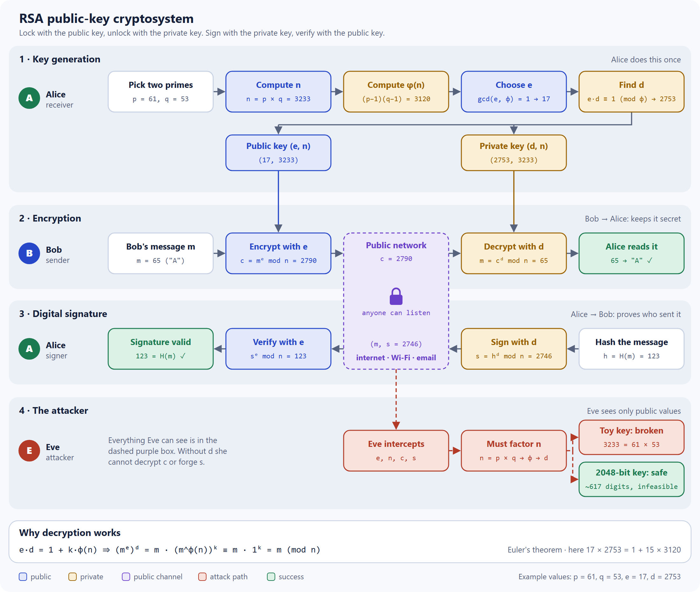The height and width of the screenshot is (592, 700).
Task: Select the Compute n box
Action: point(278,92)
